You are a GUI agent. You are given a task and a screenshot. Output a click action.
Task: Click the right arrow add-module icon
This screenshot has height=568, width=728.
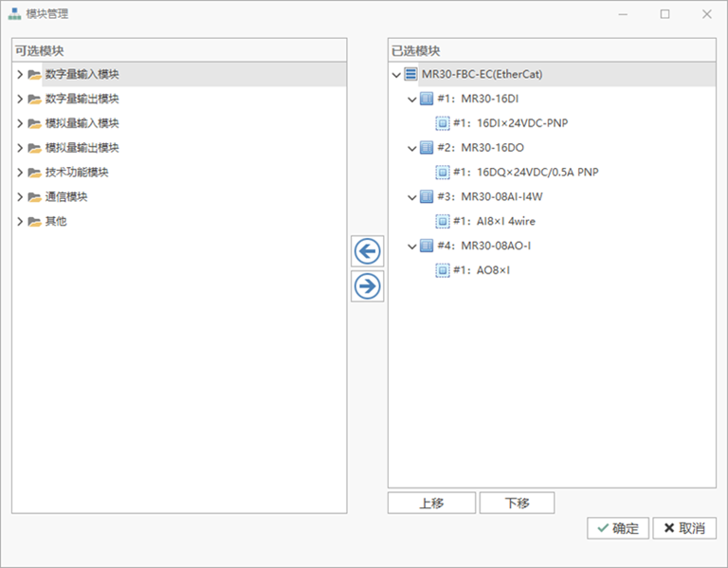pyautogui.click(x=367, y=285)
